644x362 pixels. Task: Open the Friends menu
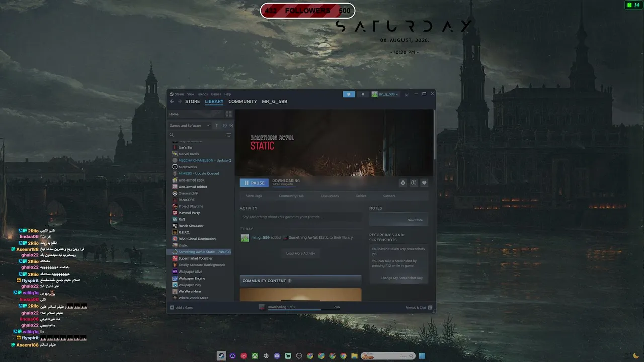[203, 94]
